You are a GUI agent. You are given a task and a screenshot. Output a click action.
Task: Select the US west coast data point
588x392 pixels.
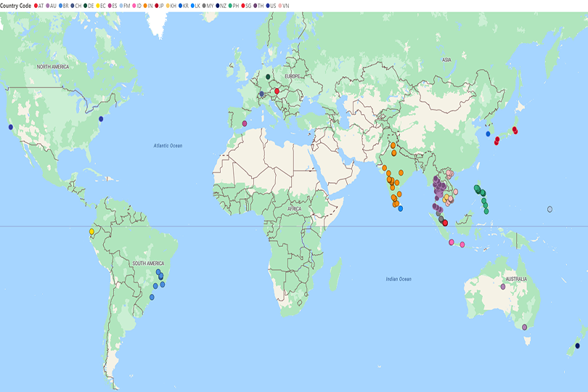tap(10, 127)
